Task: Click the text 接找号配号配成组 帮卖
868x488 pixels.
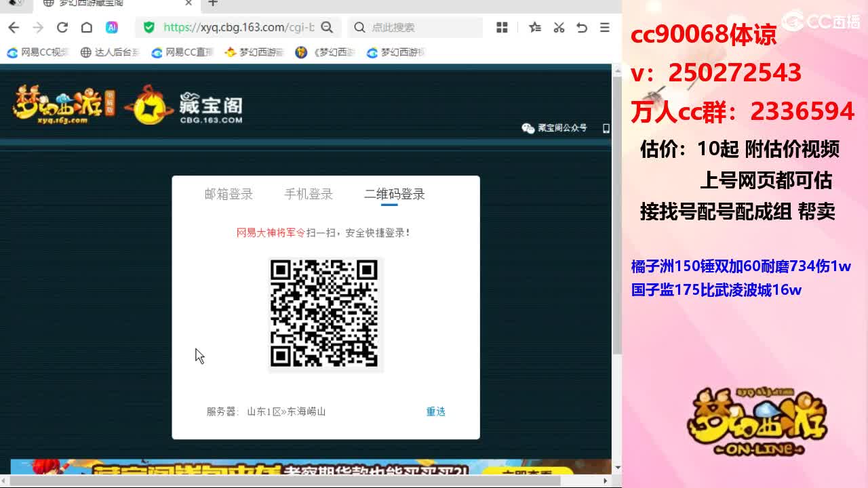Action: tap(738, 211)
